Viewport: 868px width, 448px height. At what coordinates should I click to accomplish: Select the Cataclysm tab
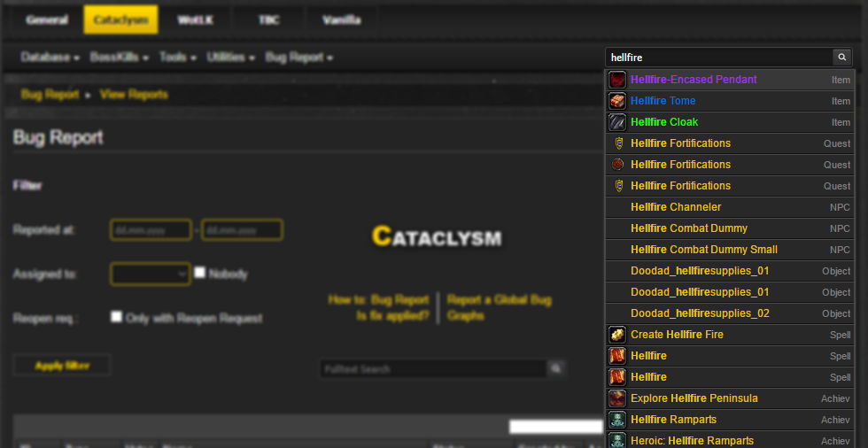(120, 19)
